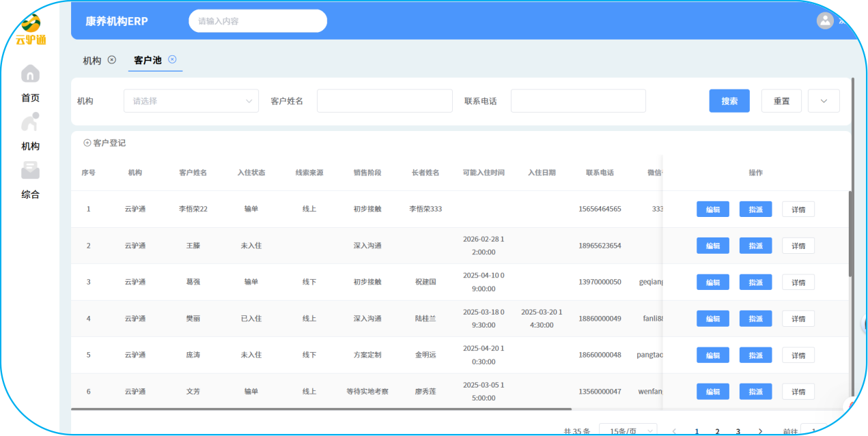The height and width of the screenshot is (436, 868).
Task: Click 编辑 for 樊丽
Action: [x=713, y=319]
